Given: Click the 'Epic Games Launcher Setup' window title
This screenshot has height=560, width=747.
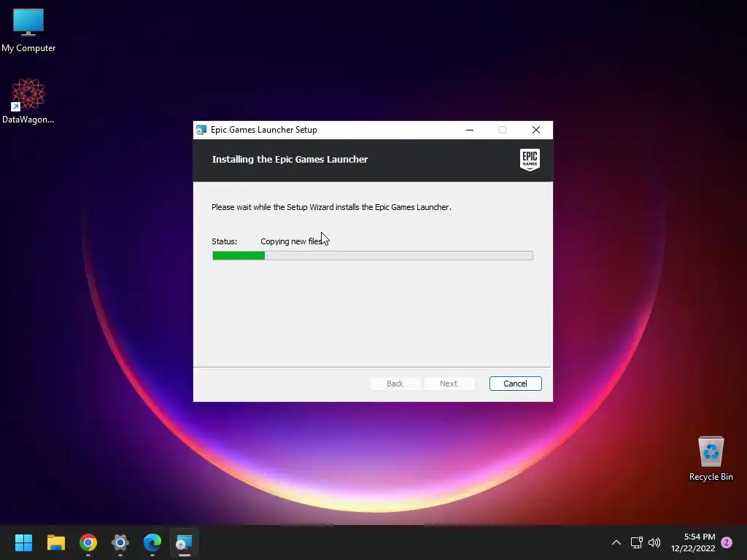Looking at the screenshot, I should [264, 130].
